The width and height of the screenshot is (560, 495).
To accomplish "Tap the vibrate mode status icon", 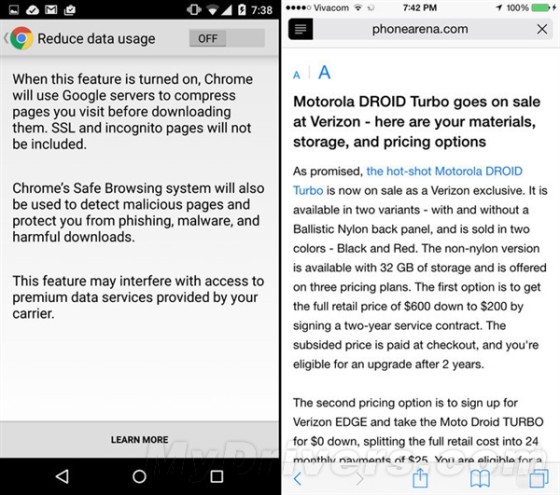I will [194, 9].
